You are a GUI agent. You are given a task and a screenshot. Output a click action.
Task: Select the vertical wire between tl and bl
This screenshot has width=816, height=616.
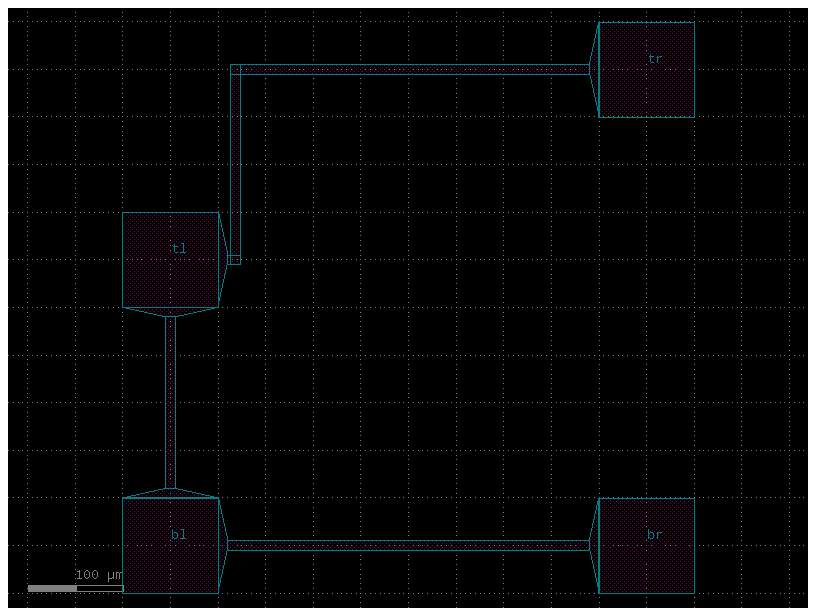pos(170,402)
